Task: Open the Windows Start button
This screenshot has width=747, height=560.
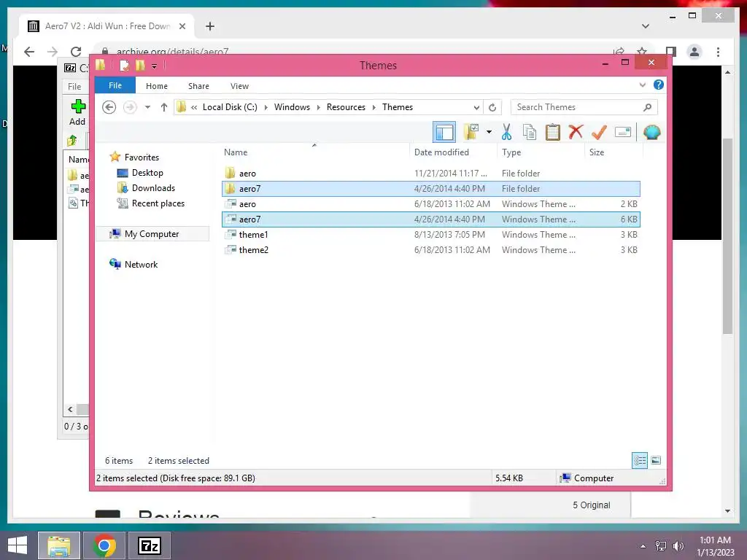Action: point(18,545)
